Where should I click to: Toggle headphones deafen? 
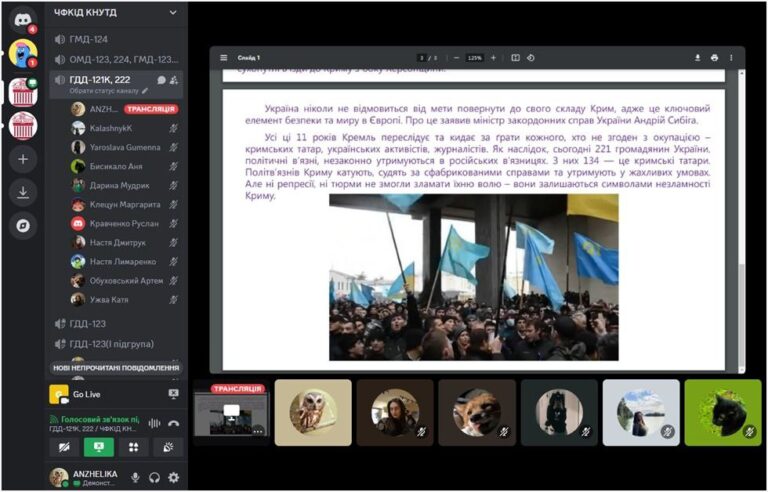point(154,478)
